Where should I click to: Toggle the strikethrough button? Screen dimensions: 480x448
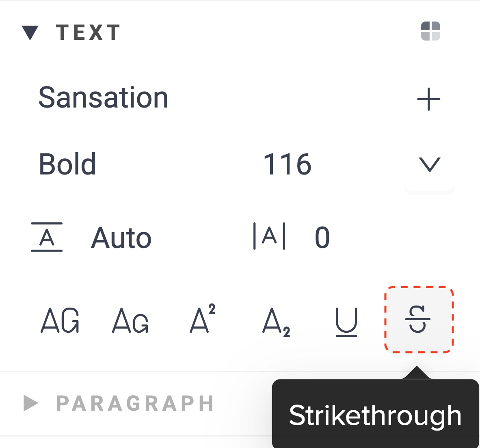coord(418,320)
